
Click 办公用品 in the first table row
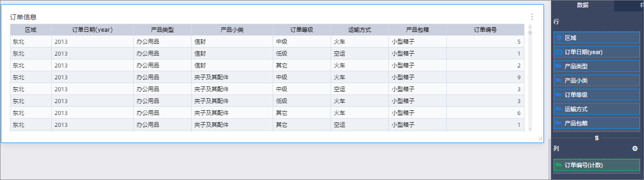[x=148, y=42]
